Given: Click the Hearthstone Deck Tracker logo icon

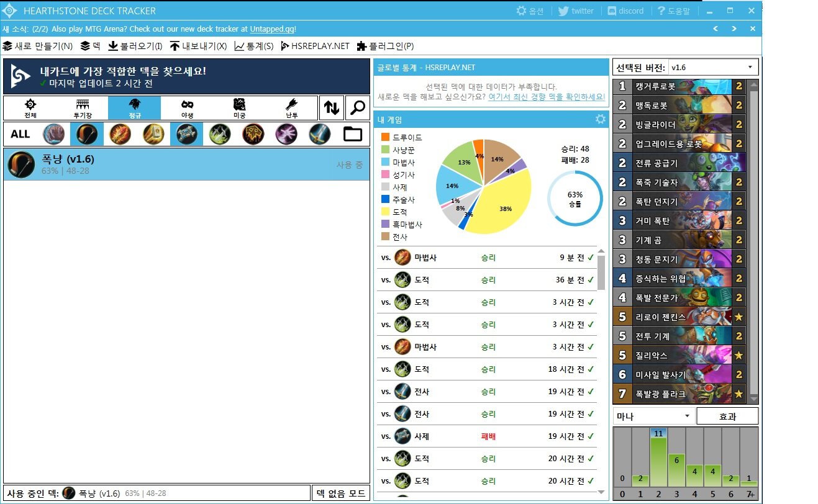Looking at the screenshot, I should pyautogui.click(x=9, y=11).
